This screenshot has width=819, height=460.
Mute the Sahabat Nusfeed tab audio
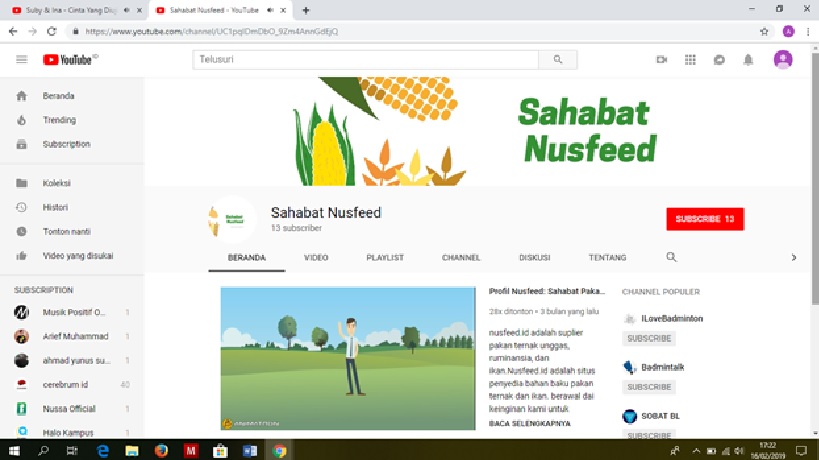pyautogui.click(x=270, y=10)
